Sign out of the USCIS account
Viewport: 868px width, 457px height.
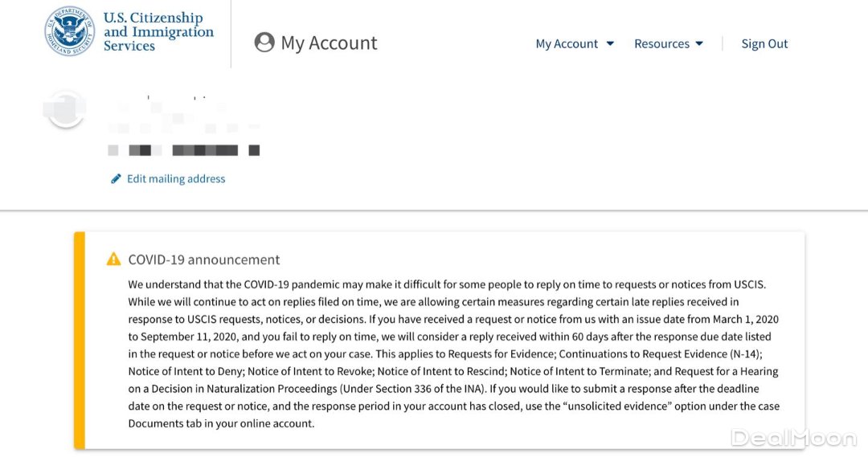(764, 44)
